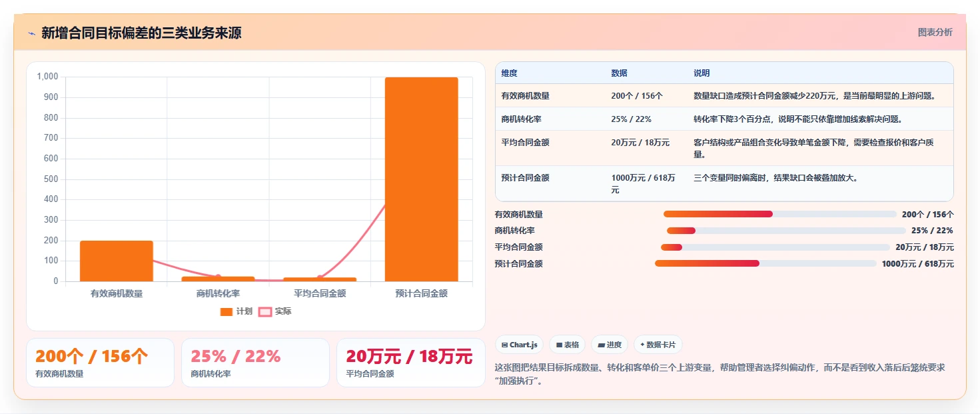Select the Chart.js chip
This screenshot has width=980, height=414.
click(x=519, y=345)
